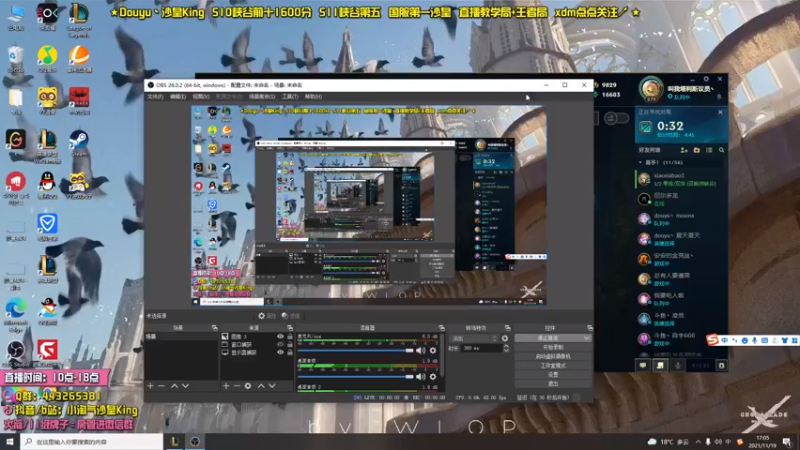This screenshot has width=800, height=450.
Task: Click Exit button in OBS controls
Action: point(553,384)
